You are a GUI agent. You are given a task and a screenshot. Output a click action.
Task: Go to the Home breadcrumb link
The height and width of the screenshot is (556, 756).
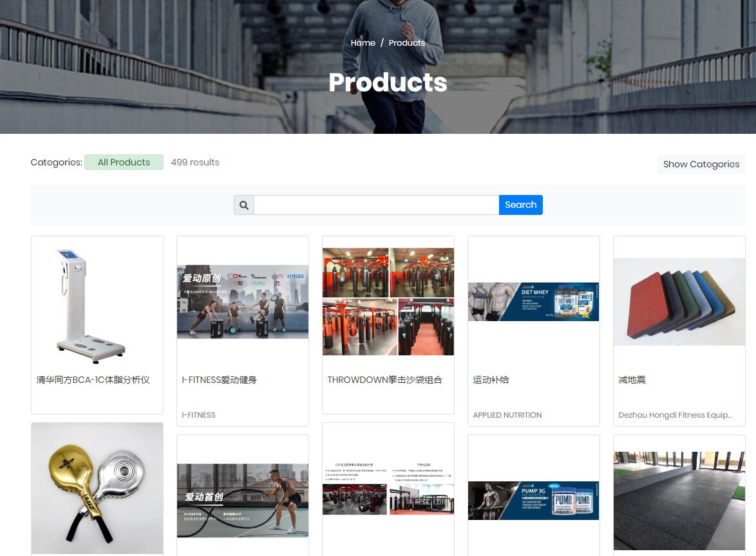(363, 43)
